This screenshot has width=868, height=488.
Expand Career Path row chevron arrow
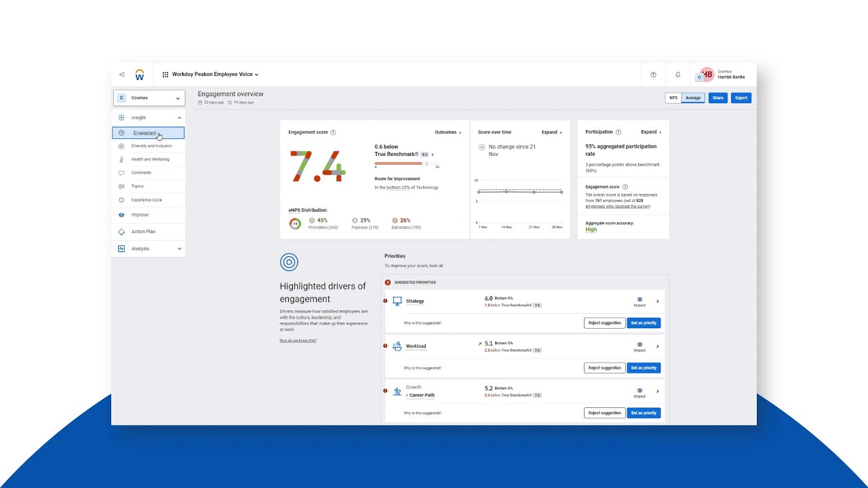point(657,391)
